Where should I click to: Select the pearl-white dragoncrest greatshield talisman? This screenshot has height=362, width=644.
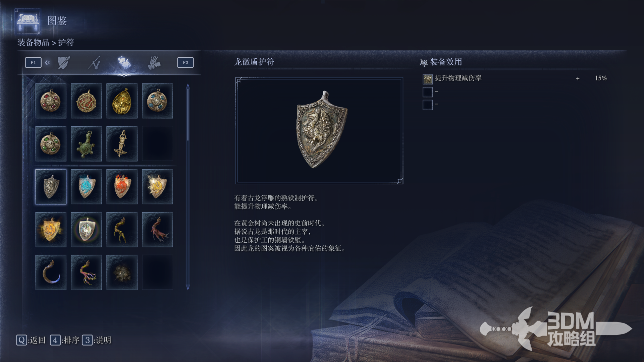[86, 230]
